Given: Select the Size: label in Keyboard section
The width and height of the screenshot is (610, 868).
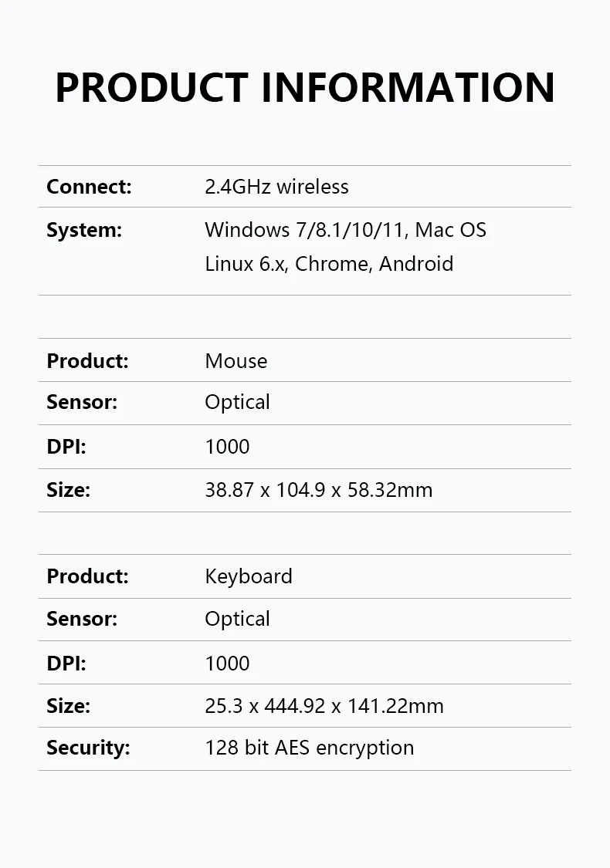Looking at the screenshot, I should coord(68,706).
